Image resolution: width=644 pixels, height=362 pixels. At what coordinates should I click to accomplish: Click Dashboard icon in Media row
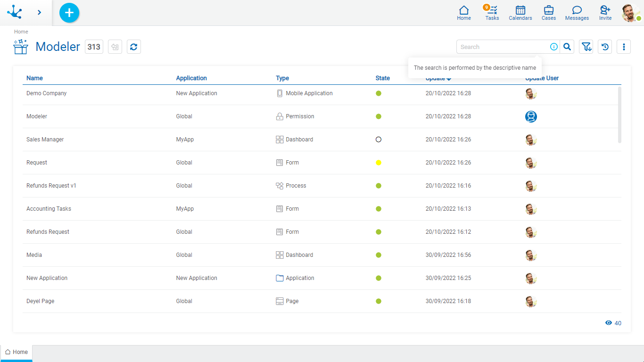click(x=280, y=255)
